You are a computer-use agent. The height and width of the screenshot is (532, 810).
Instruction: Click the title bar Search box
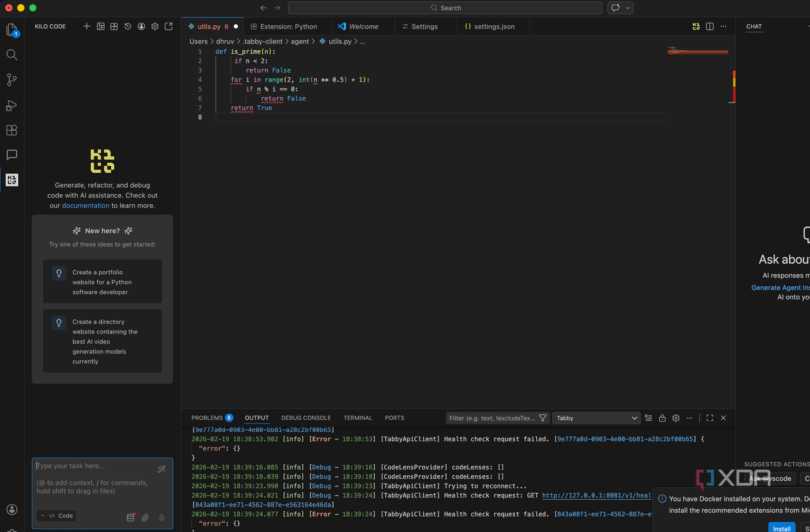445,8
